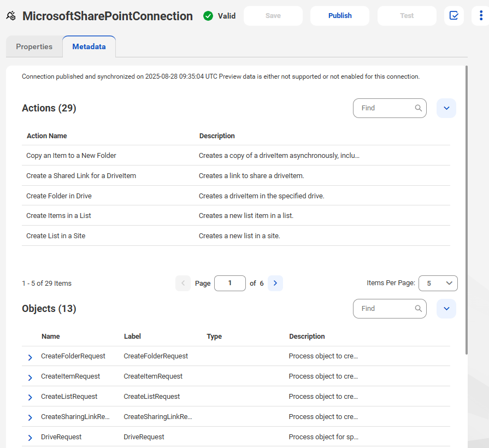Screen dimensions: 489x448
Task: Select the Metadata tab
Action: (x=89, y=46)
